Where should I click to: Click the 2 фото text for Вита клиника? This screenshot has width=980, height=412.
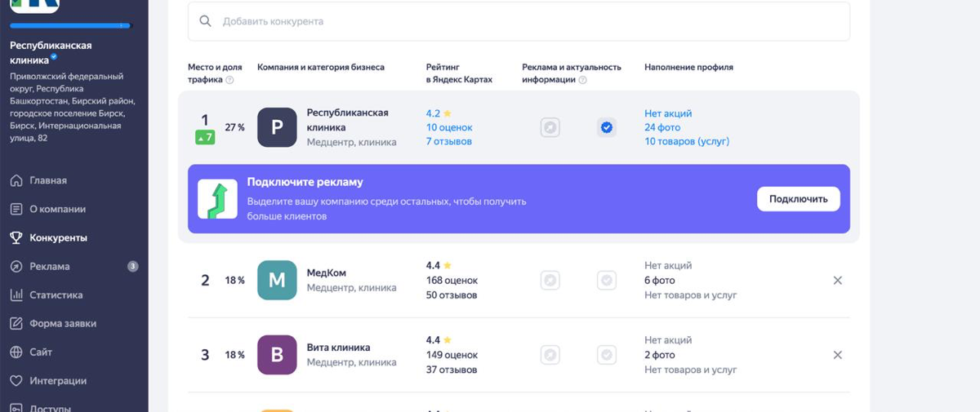click(x=660, y=355)
